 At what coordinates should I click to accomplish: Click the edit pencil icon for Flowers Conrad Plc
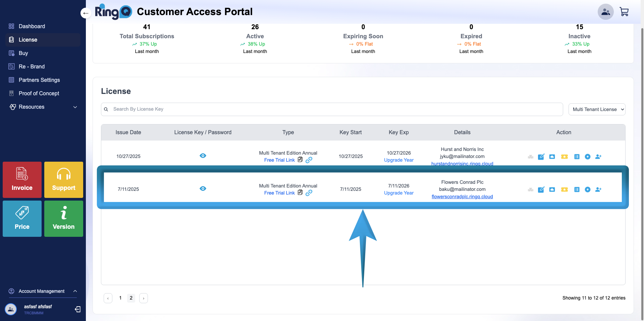[541, 190]
